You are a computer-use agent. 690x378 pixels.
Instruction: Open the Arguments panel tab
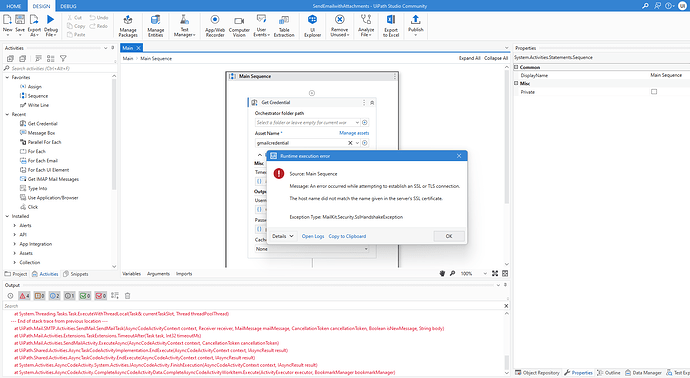[x=158, y=274]
